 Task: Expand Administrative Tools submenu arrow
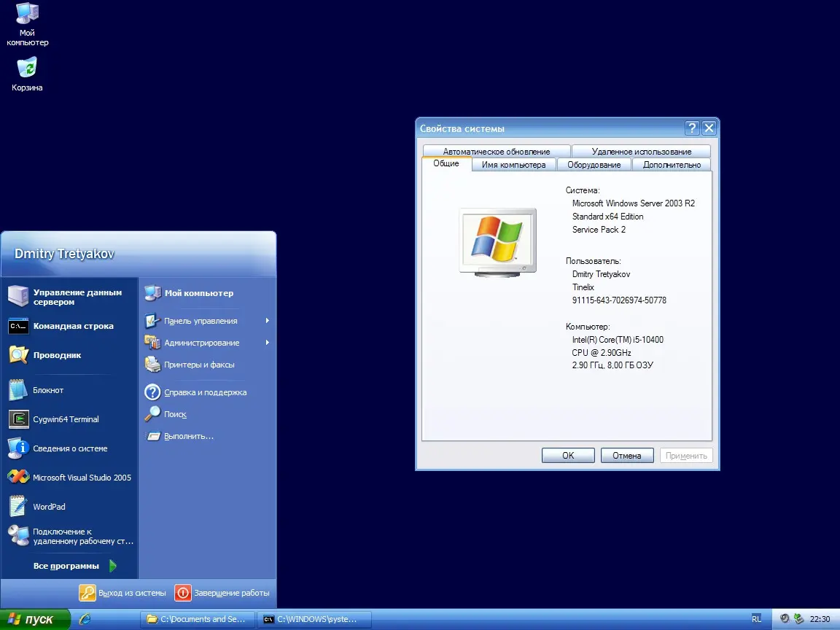point(267,342)
